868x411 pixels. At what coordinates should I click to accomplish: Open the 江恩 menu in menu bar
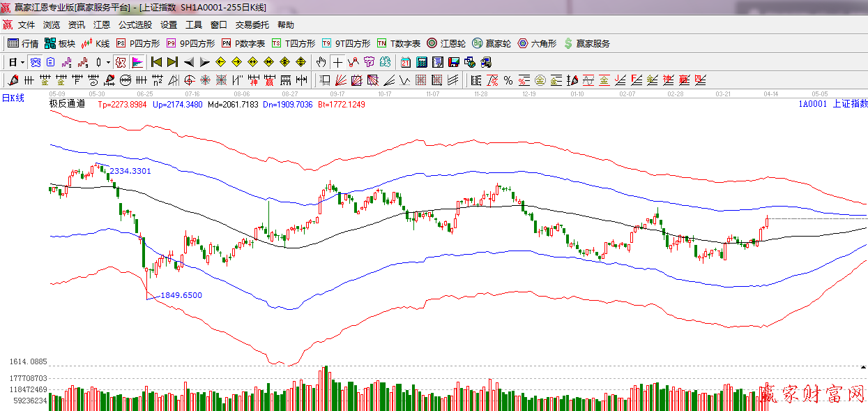102,24
